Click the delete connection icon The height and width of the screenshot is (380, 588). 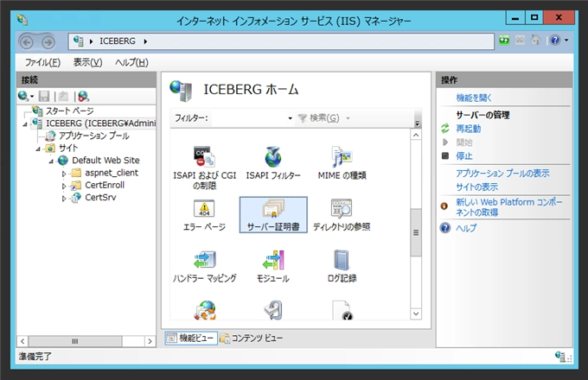click(83, 96)
